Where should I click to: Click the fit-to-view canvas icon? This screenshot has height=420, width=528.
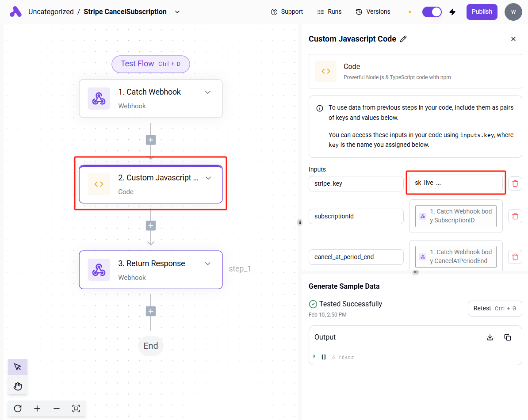(x=76, y=409)
